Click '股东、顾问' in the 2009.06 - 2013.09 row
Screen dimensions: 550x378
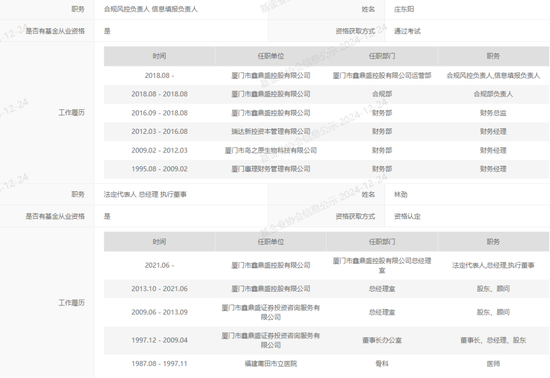coord(493,312)
